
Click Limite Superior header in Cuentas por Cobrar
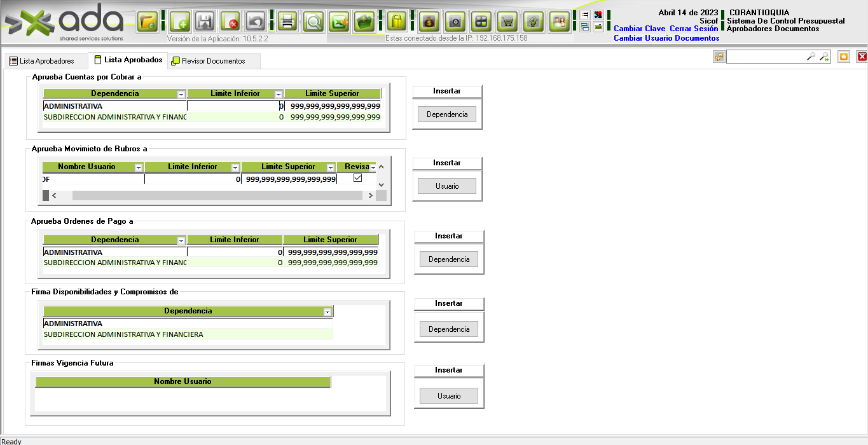[x=332, y=93]
